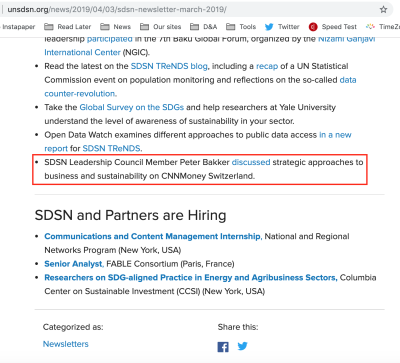
Task: Click the browser address bar URL
Action: tap(117, 10)
